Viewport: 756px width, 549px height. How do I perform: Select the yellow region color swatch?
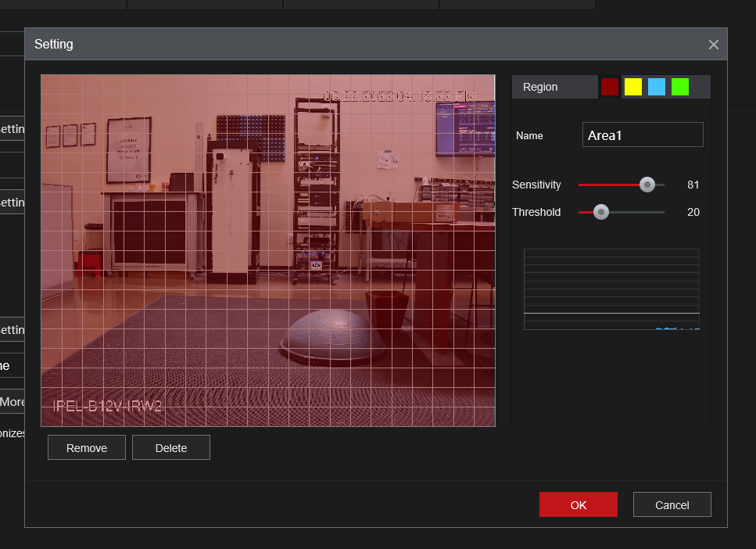(633, 87)
